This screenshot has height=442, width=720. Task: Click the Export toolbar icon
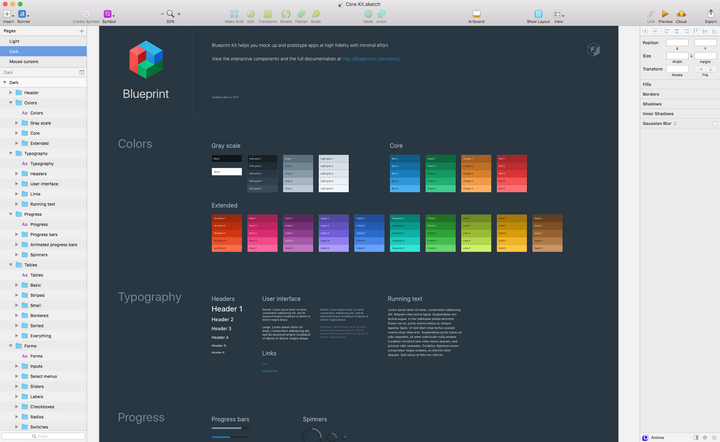coord(710,14)
